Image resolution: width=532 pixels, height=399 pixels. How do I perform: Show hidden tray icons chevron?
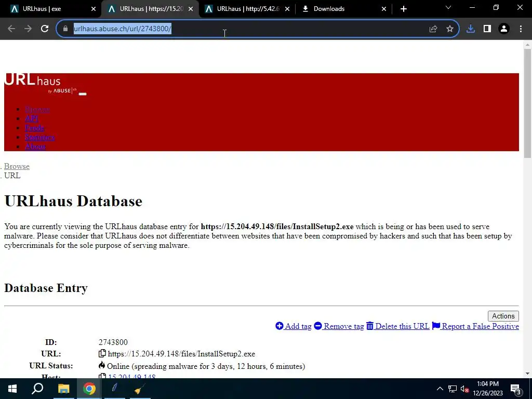(x=440, y=389)
